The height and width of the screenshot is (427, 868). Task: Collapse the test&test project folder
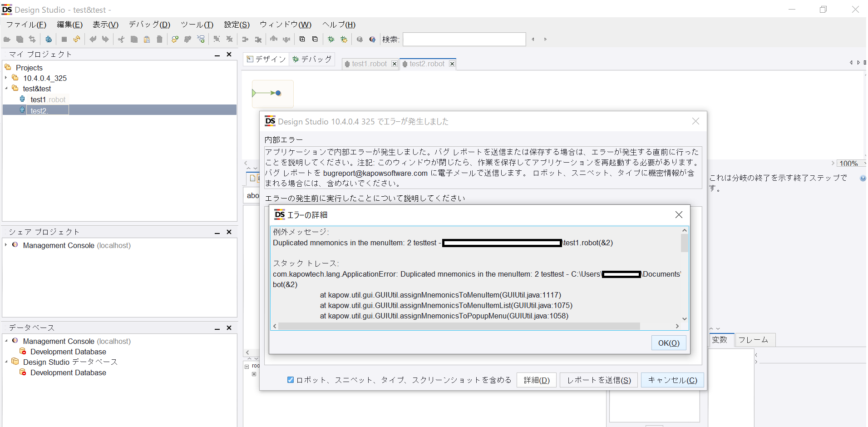tap(6, 89)
